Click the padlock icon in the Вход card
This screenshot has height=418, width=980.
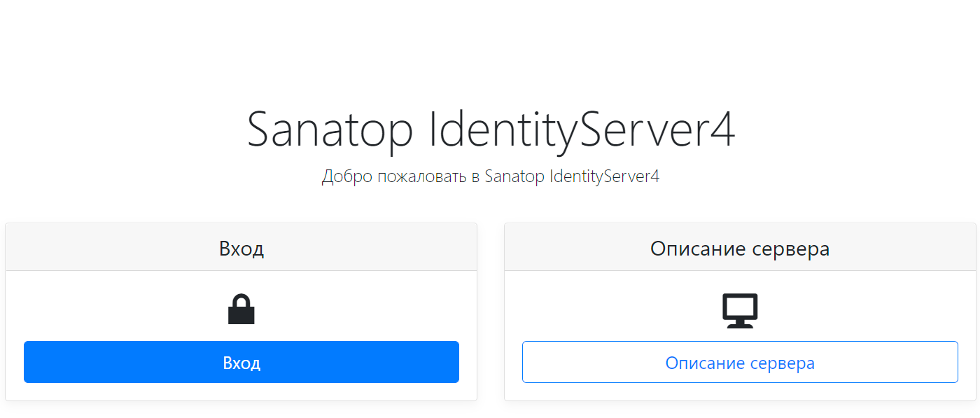tap(241, 309)
